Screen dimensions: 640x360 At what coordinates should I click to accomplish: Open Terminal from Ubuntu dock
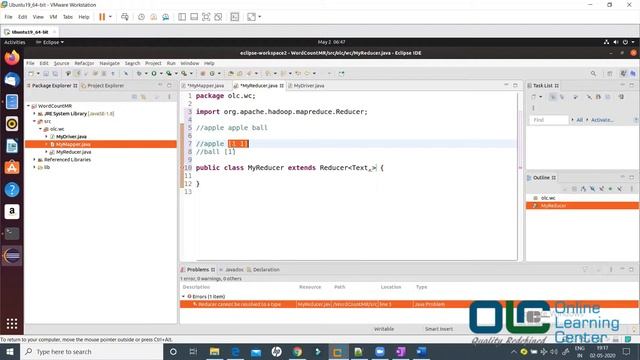coord(12,233)
